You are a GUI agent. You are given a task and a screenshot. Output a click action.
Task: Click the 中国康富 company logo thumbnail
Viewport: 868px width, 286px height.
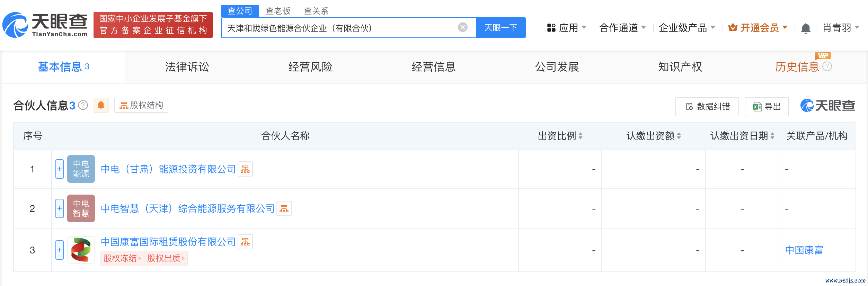81,250
